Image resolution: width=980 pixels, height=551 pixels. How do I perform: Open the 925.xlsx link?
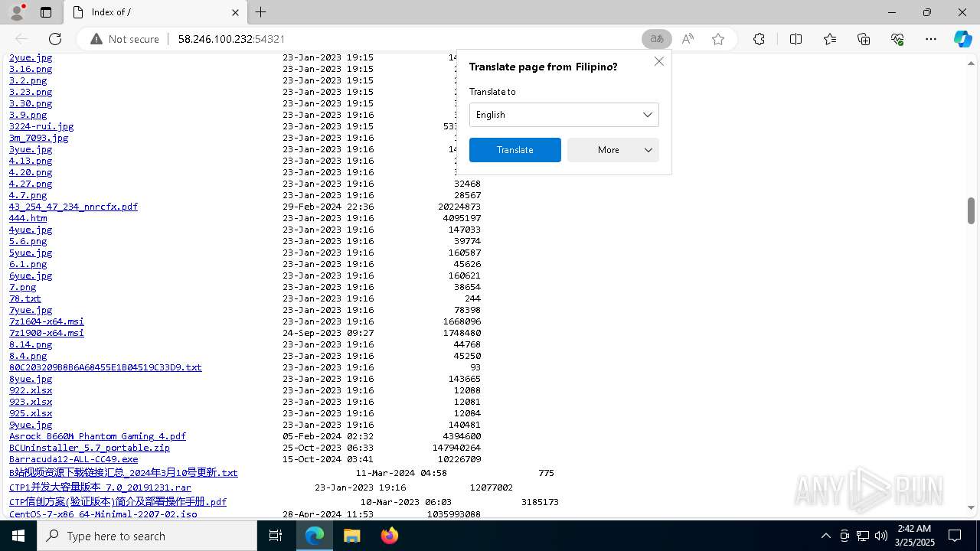[x=31, y=413]
